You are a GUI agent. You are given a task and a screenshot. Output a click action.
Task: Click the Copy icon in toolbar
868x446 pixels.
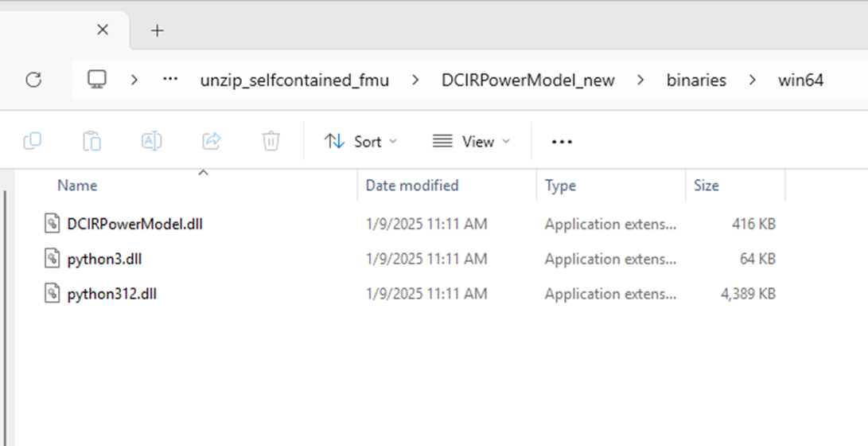point(33,142)
